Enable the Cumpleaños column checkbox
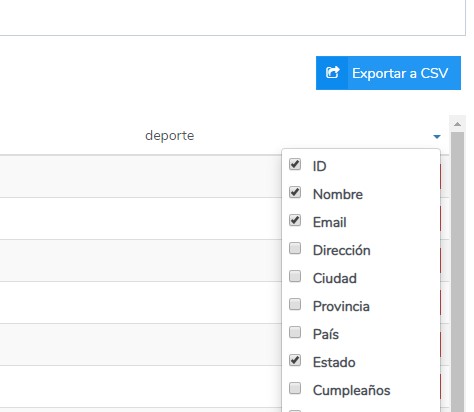Viewport: 474px width, 412px height. coord(295,388)
